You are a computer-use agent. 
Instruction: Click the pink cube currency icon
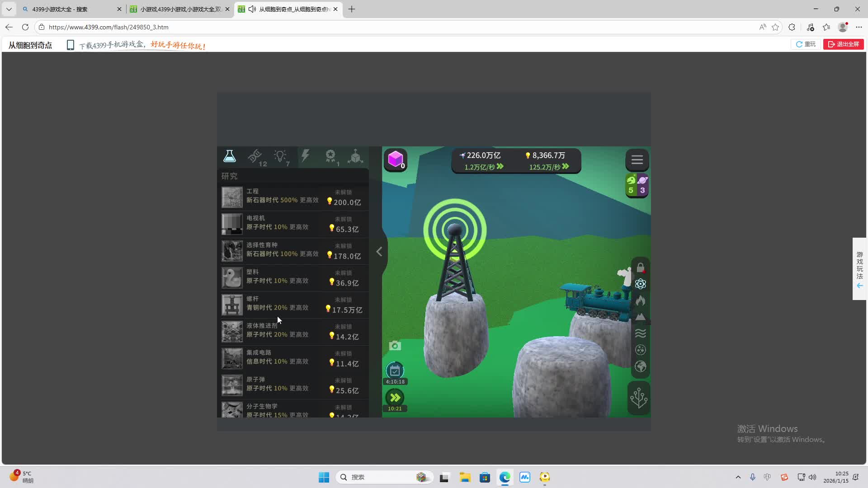tap(396, 159)
